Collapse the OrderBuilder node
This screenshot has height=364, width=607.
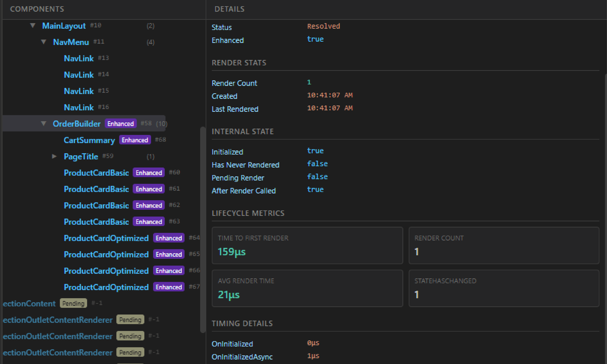coord(43,123)
